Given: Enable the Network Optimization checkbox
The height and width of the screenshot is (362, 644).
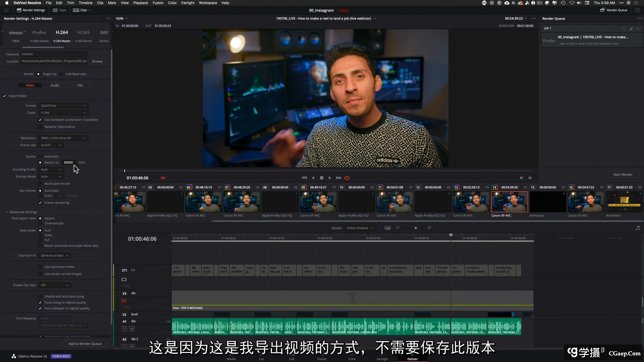Looking at the screenshot, I should [x=40, y=127].
